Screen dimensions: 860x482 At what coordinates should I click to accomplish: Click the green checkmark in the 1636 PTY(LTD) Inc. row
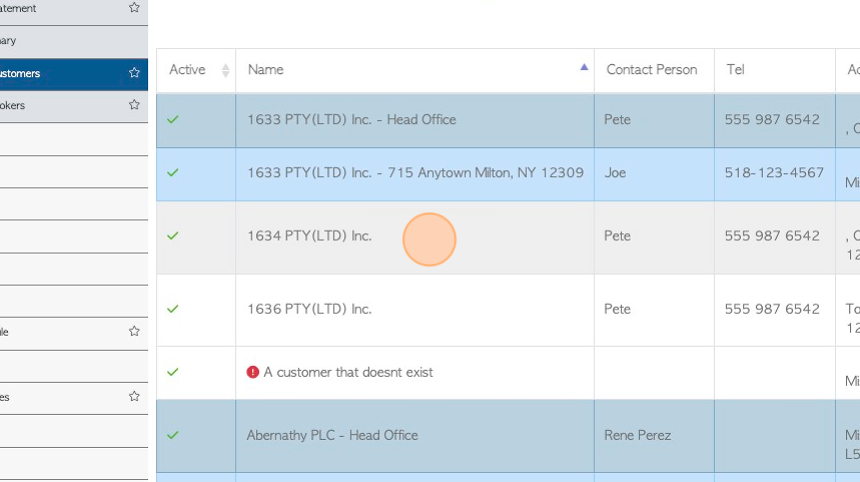click(x=173, y=309)
